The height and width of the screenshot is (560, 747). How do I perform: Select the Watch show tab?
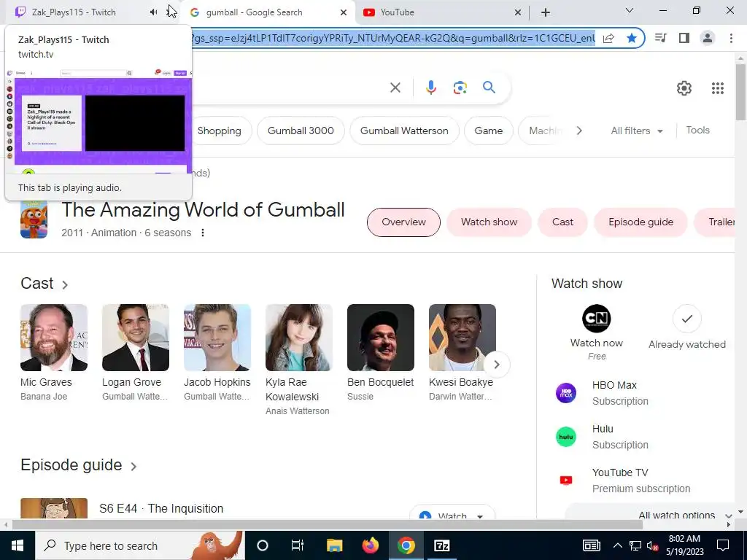click(x=489, y=222)
